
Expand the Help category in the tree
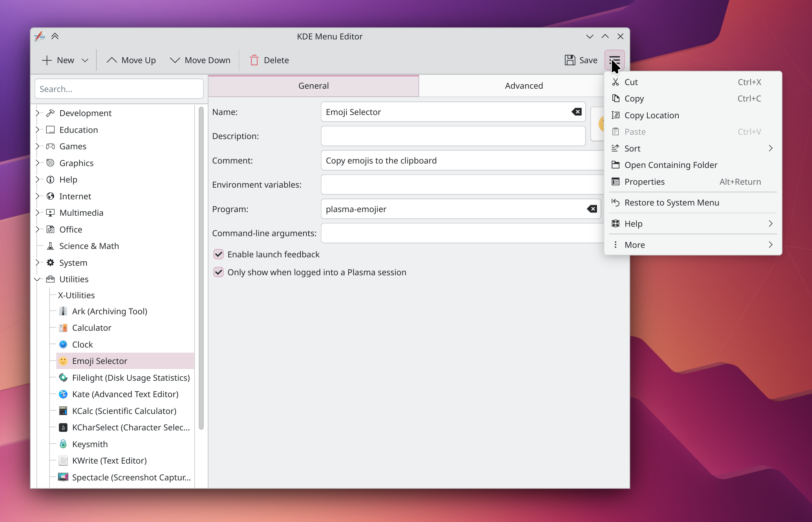point(37,180)
